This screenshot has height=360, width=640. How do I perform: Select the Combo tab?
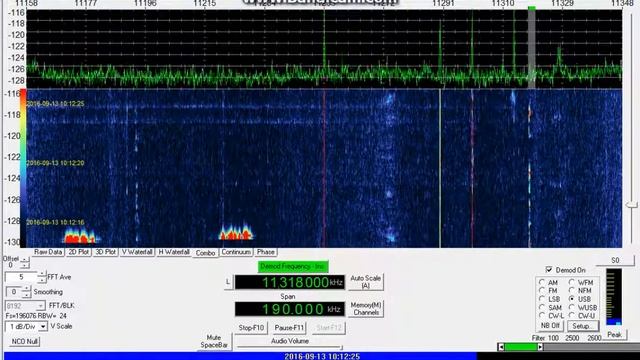(x=205, y=253)
